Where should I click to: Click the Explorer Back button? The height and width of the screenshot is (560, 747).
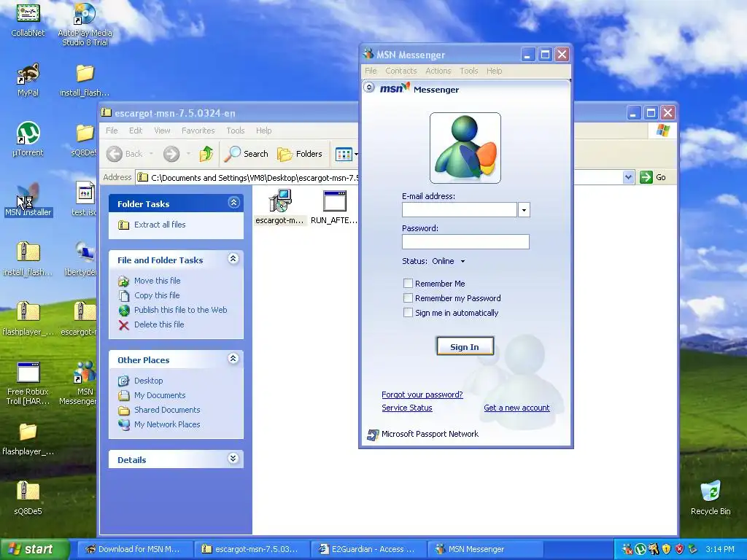tap(125, 154)
